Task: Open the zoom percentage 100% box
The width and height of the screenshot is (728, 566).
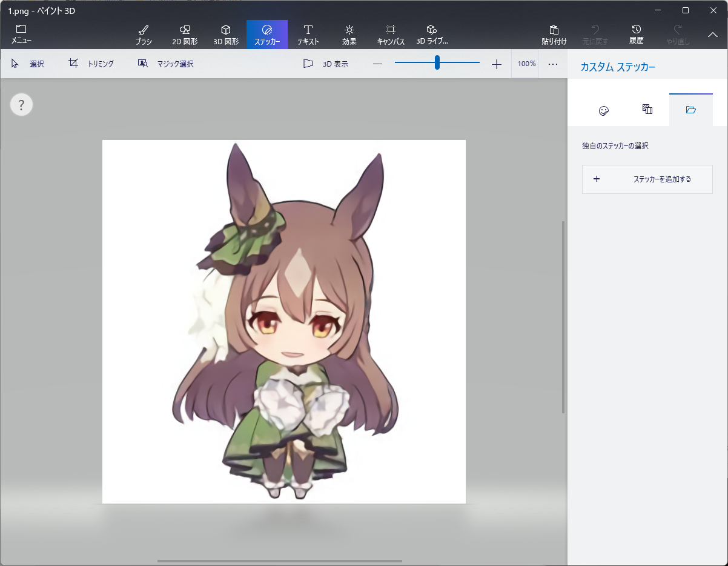Action: click(526, 64)
